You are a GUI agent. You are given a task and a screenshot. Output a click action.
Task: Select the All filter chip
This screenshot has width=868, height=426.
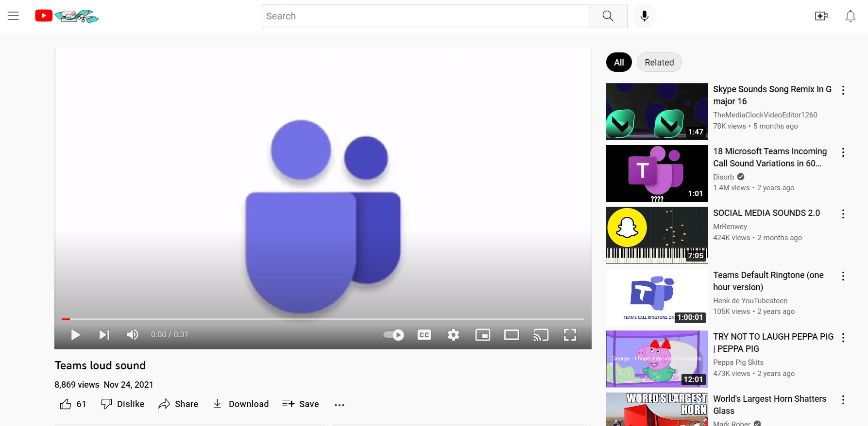coord(618,62)
